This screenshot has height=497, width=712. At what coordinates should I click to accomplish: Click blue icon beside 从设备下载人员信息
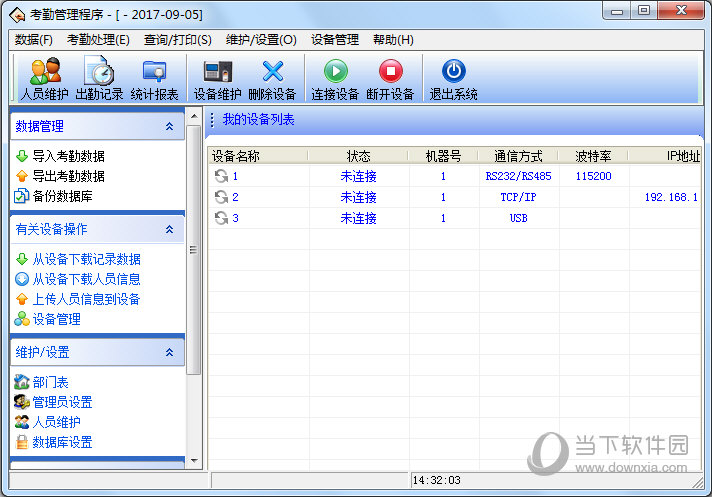(22, 279)
